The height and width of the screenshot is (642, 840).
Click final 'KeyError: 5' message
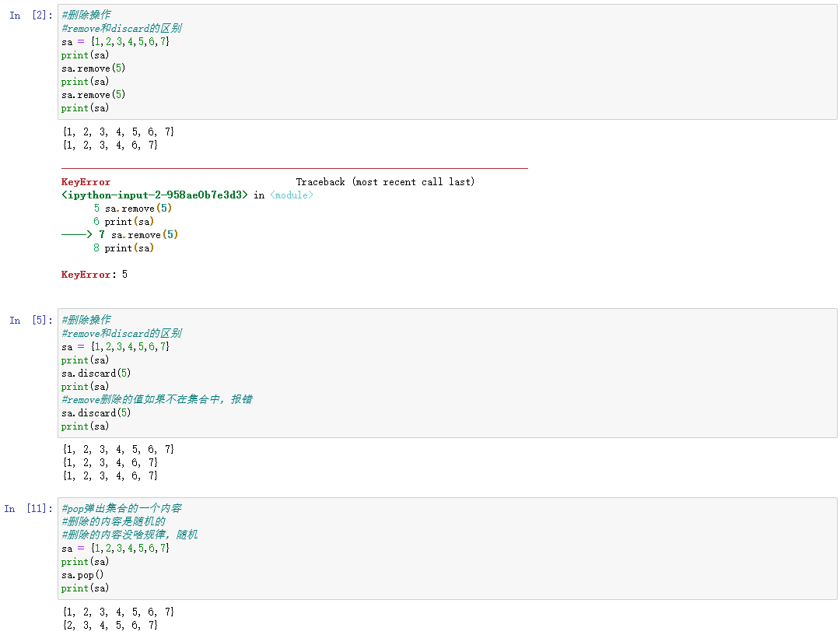click(x=94, y=275)
